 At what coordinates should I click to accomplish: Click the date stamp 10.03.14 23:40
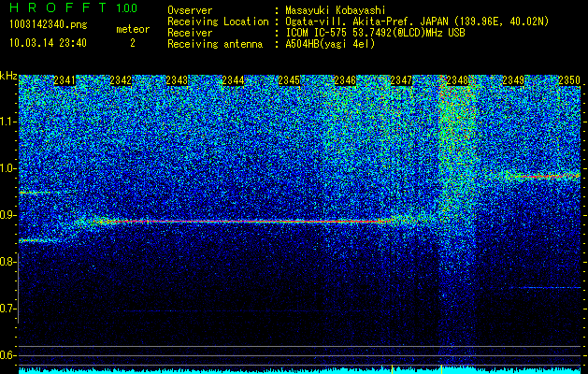point(48,43)
